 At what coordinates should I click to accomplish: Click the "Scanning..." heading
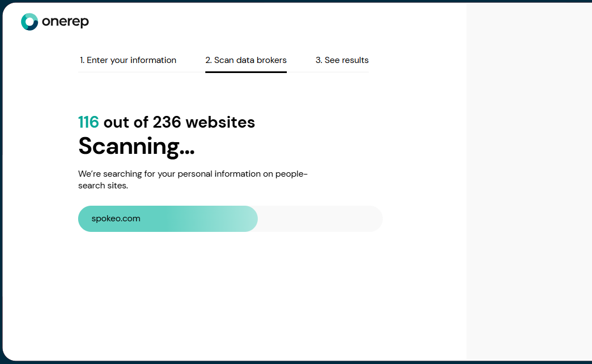coord(136,146)
